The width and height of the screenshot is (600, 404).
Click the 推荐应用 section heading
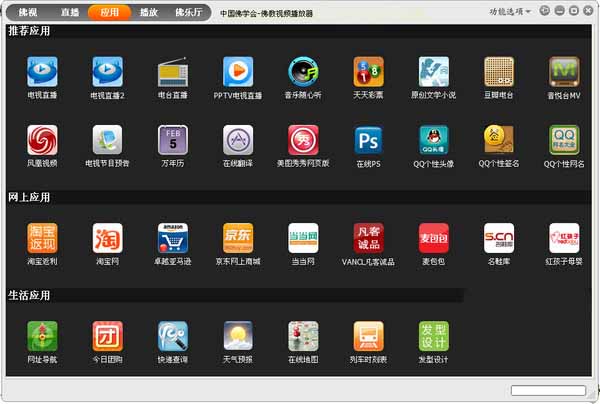click(29, 31)
